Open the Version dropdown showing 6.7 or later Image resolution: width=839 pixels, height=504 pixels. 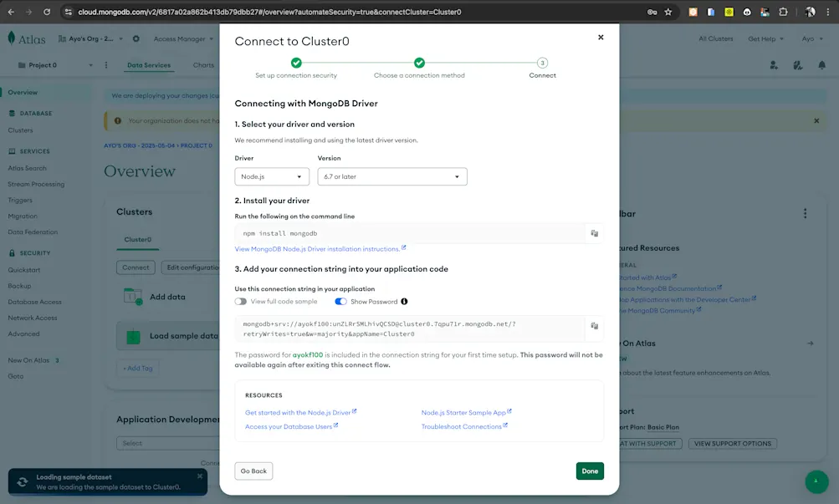point(393,176)
